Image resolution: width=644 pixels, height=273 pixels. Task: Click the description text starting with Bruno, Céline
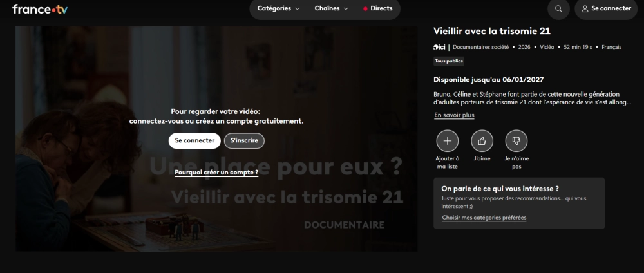coord(533,98)
